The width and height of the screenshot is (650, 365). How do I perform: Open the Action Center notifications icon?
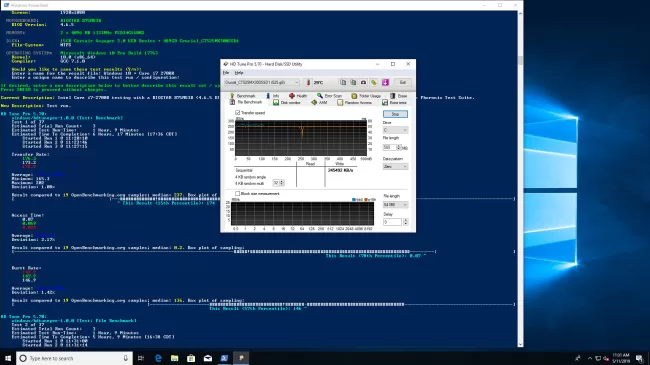tap(639, 358)
